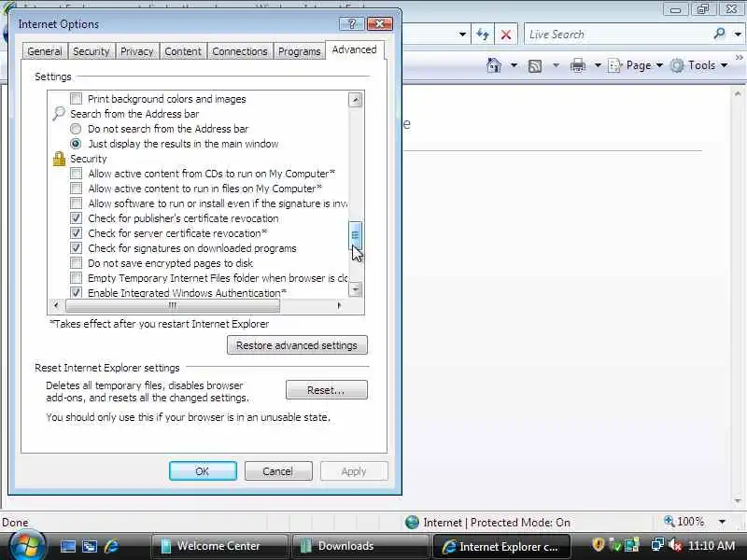Check Do not save encrypted pages
Image resolution: width=747 pixels, height=560 pixels.
point(76,263)
